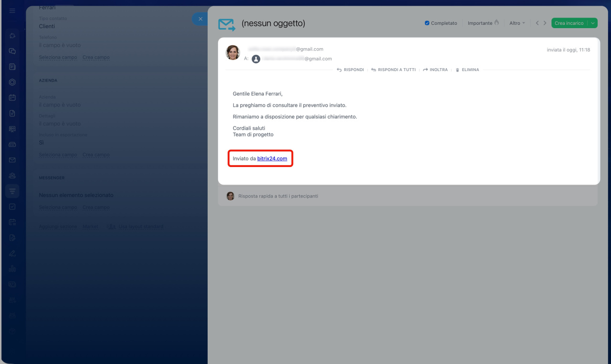611x364 pixels.
Task: Expand the Altro dropdown
Action: tap(517, 23)
